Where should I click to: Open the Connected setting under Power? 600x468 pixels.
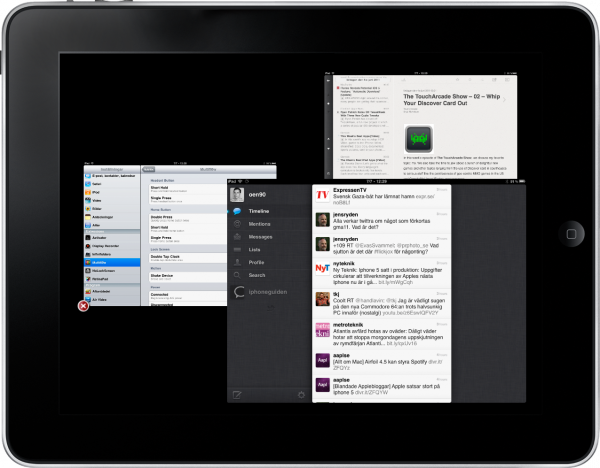coord(188,296)
